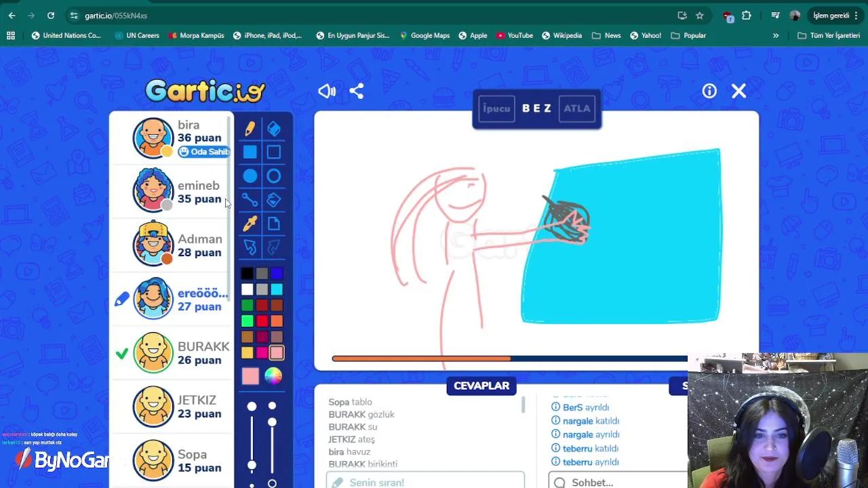Open the browser extensions puzzle icon
This screenshot has height=488, width=868.
(x=747, y=16)
